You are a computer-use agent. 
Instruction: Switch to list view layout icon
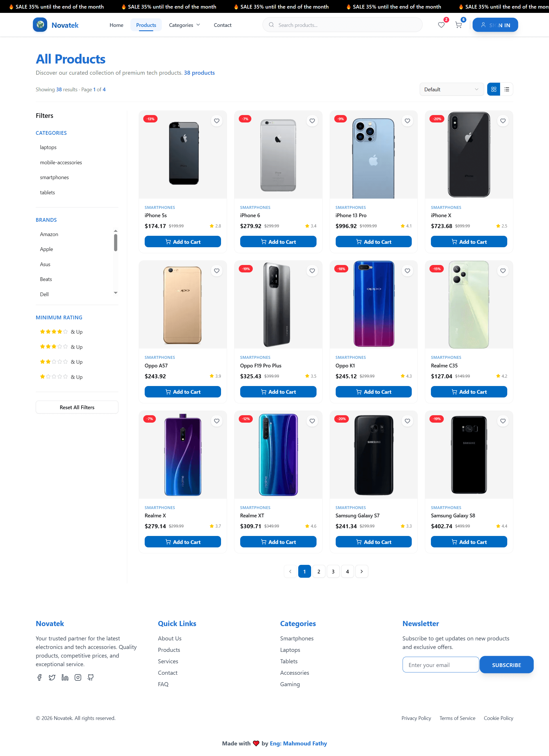(507, 89)
